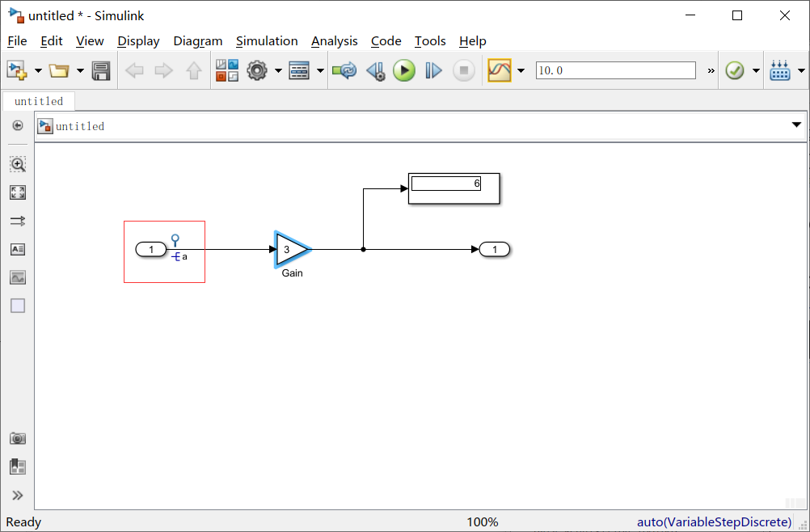The image size is (810, 532).
Task: Open the Simulation Data Inspector
Action: click(500, 70)
